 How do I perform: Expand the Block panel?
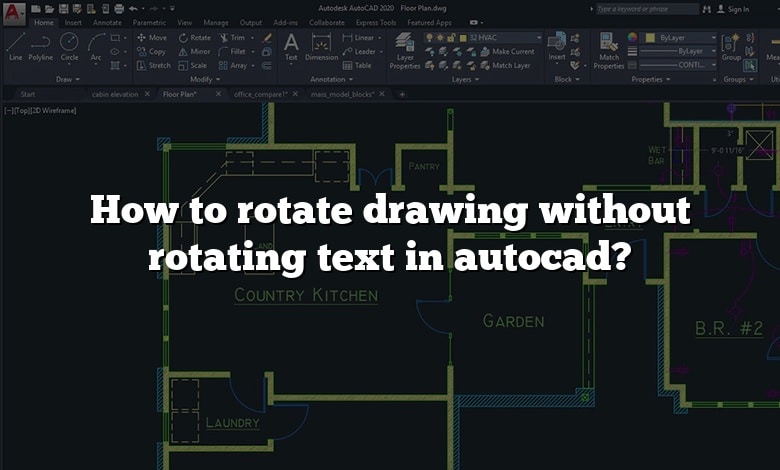point(567,79)
